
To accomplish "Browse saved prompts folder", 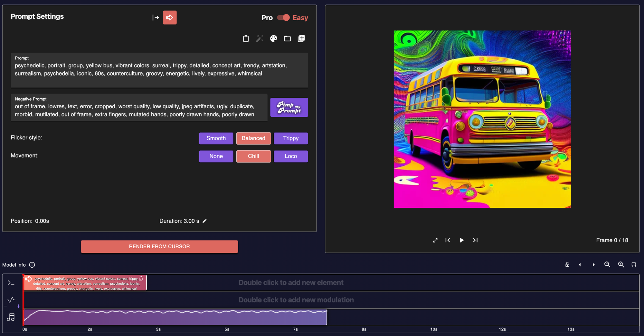I will [x=288, y=38].
